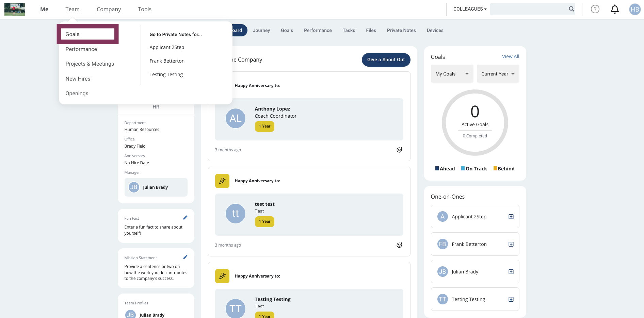
Task: Click Testing Testing TT avatar in One-on-Ones
Action: [x=442, y=299]
